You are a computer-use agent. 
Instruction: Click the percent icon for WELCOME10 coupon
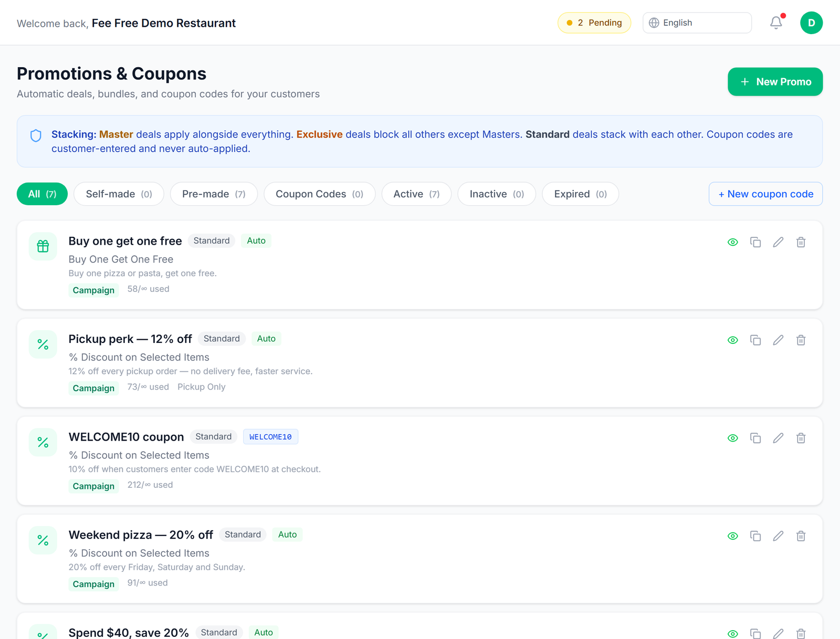coord(43,442)
